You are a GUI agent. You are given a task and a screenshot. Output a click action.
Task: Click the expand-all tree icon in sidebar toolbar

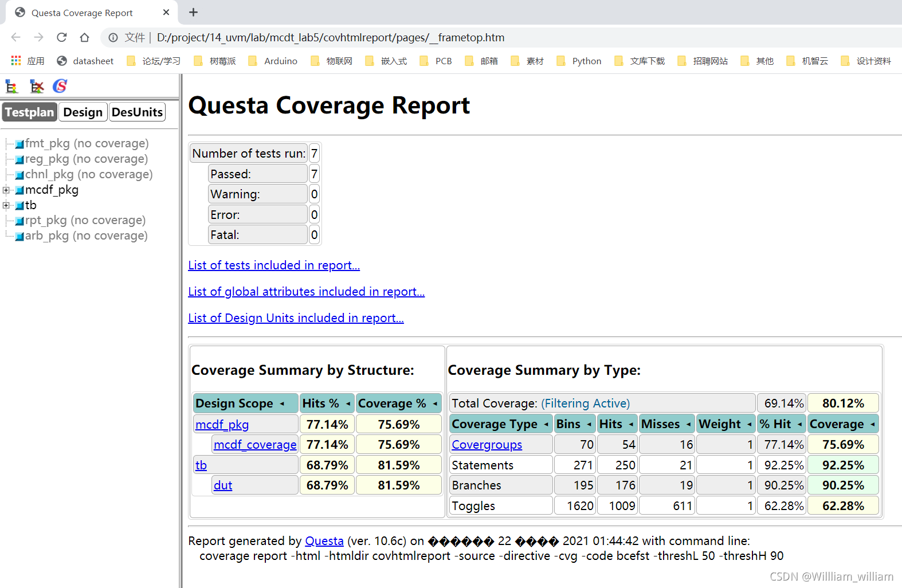[x=11, y=87]
